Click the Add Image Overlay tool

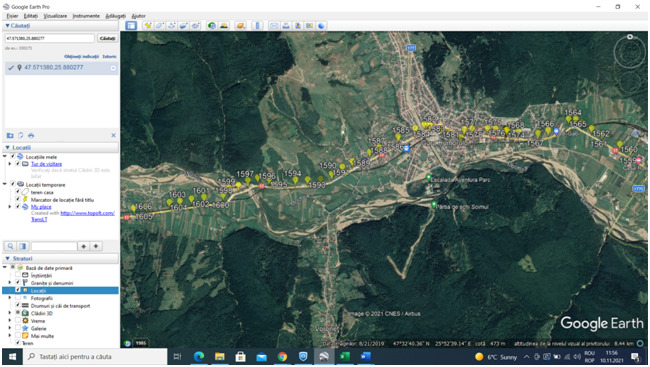(x=184, y=26)
